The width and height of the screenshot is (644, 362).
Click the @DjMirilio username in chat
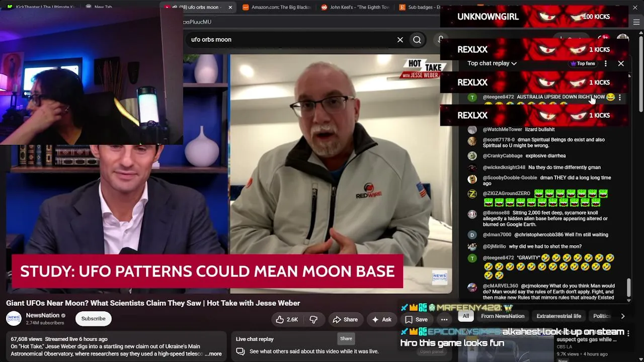pos(495,246)
